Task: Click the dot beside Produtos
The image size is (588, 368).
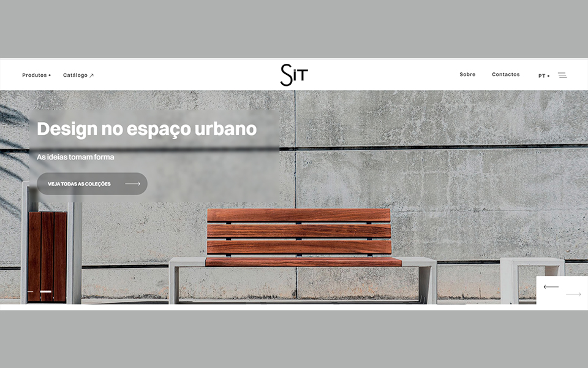Action: coord(50,75)
